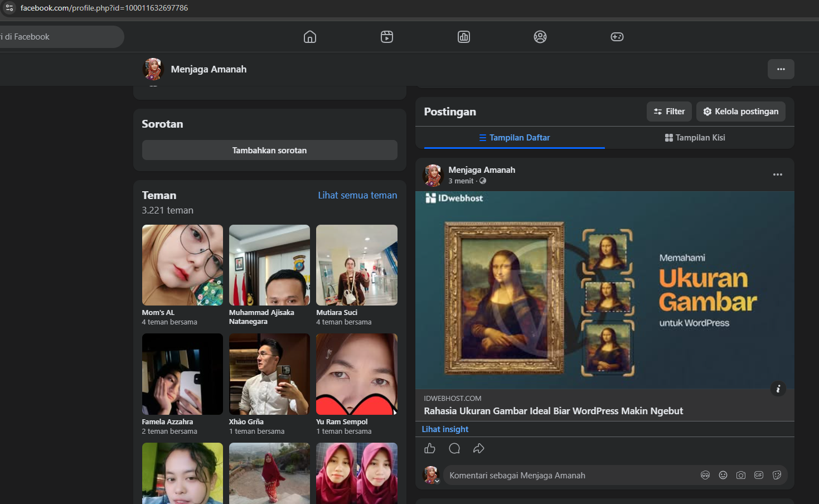Viewport: 819px width, 504px height.
Task: Click the Tambahkan sorotan button
Action: (x=270, y=150)
